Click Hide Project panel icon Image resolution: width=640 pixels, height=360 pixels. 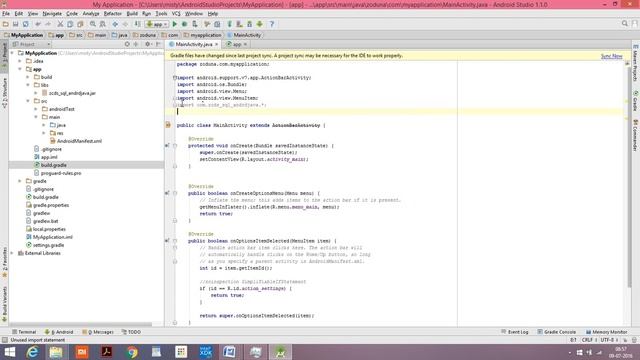[x=158, y=44]
